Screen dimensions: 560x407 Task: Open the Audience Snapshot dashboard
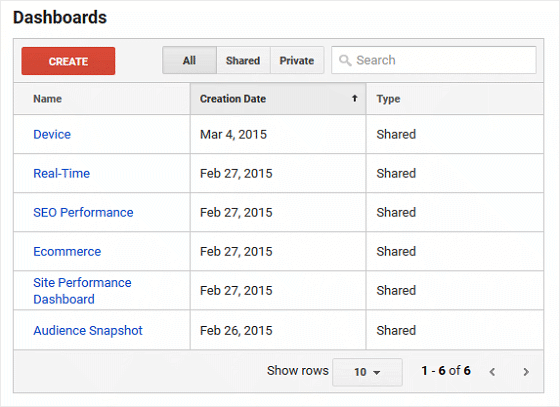pyautogui.click(x=88, y=331)
